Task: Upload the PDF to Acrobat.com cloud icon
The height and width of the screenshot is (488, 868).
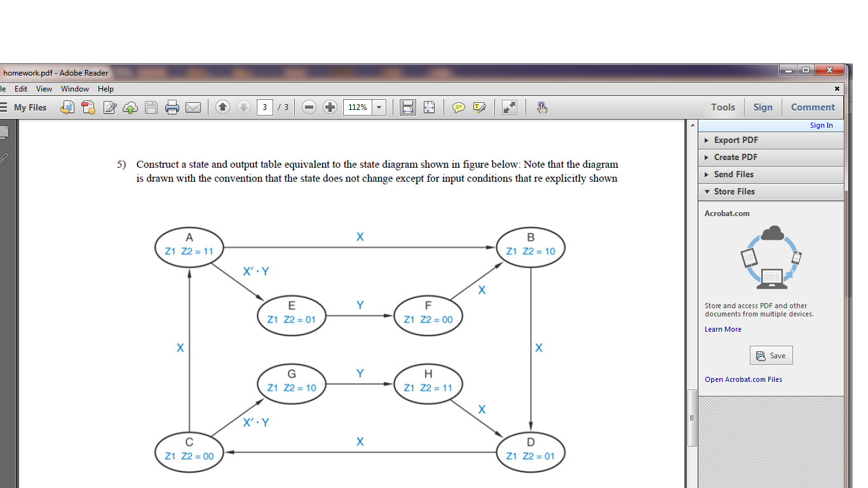Action: pyautogui.click(x=130, y=107)
